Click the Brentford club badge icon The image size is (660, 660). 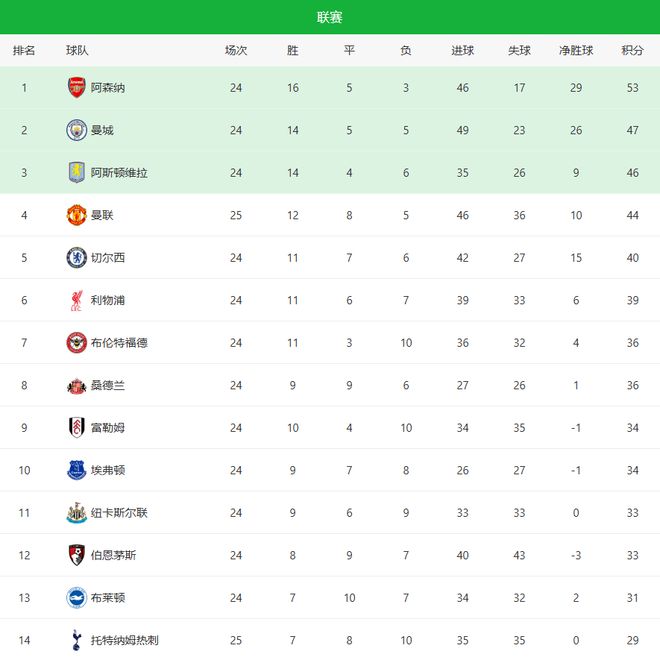point(77,343)
